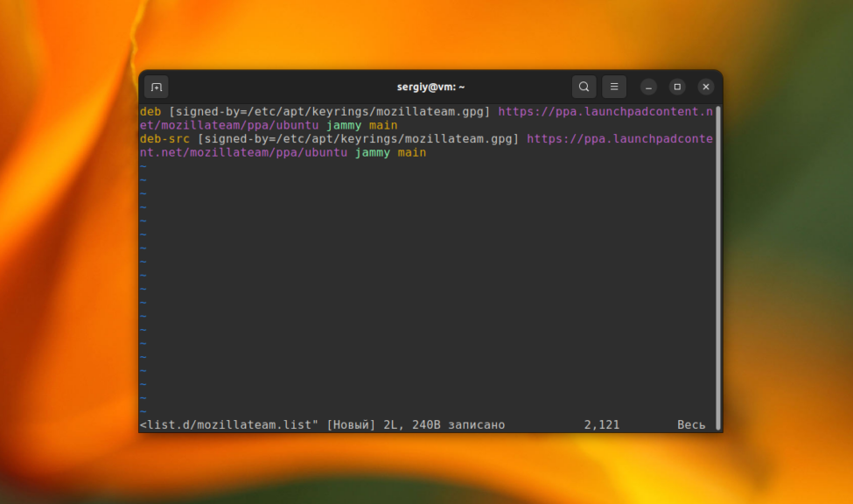Click 'main' in the deb entry

tap(383, 125)
